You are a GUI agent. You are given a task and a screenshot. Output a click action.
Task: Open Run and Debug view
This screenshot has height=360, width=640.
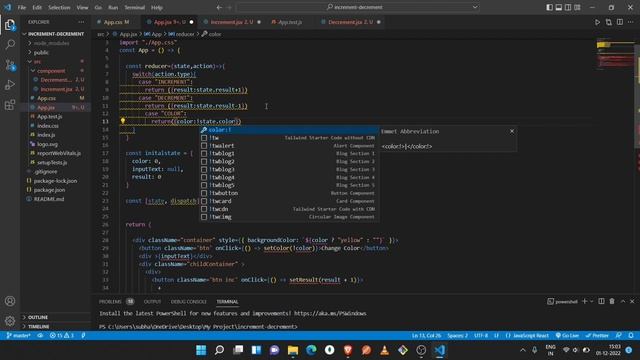click(10, 85)
